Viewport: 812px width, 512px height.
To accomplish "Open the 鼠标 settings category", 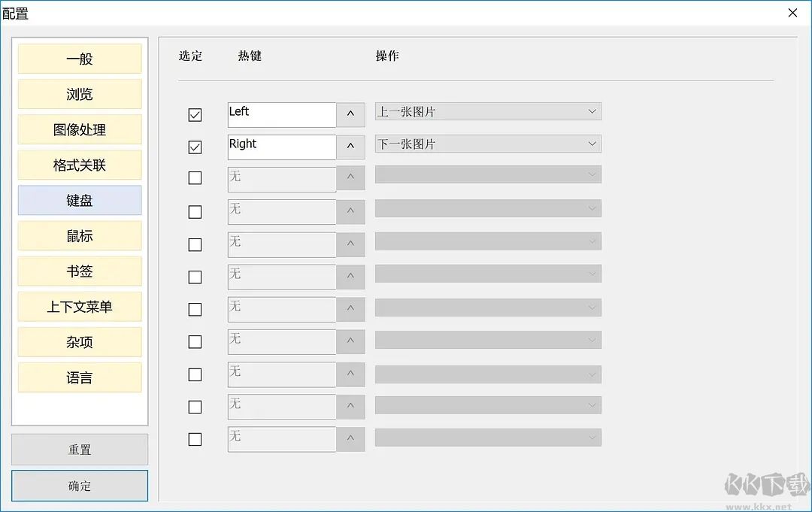I will (79, 235).
